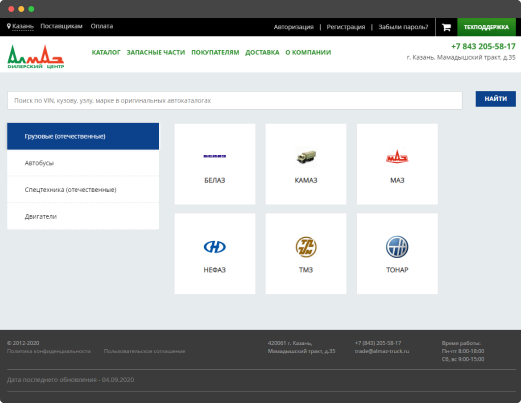Open the Поставщикам link
The height and width of the screenshot is (403, 521).
[x=61, y=26]
